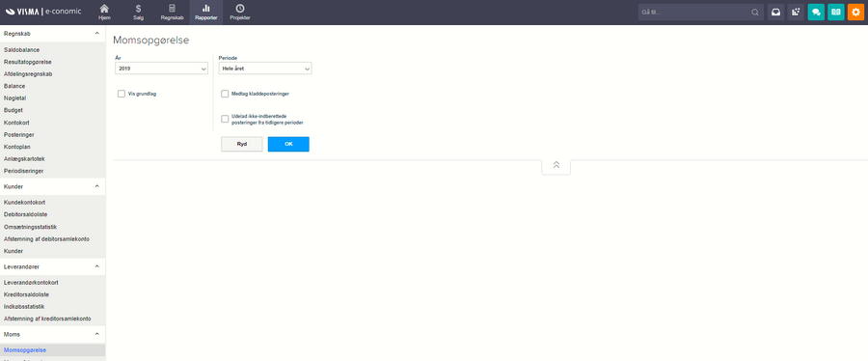Click the blue OK button
This screenshot has width=868, height=361.
(288, 144)
